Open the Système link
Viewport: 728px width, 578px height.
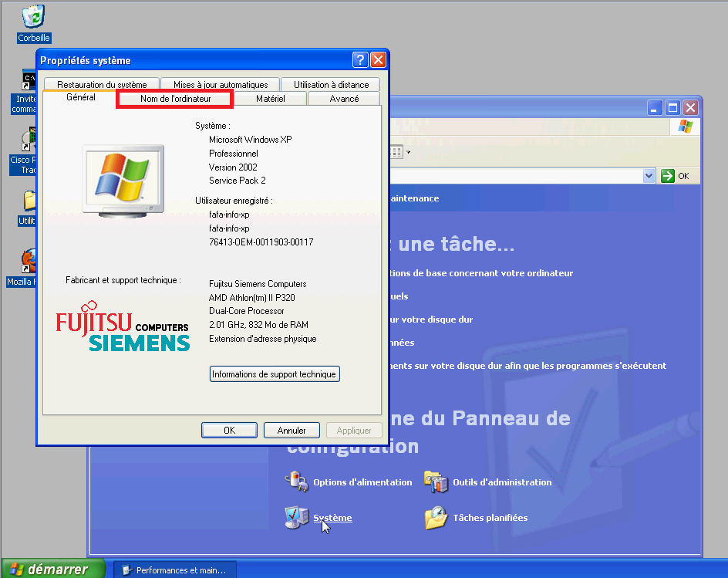click(x=332, y=518)
